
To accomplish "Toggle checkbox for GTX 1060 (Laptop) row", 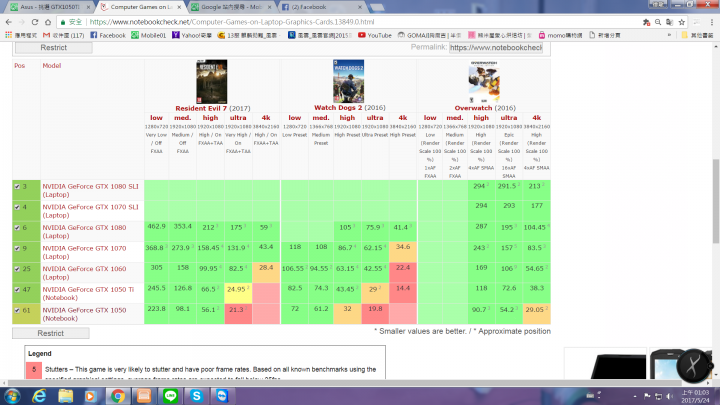I will tap(17, 269).
